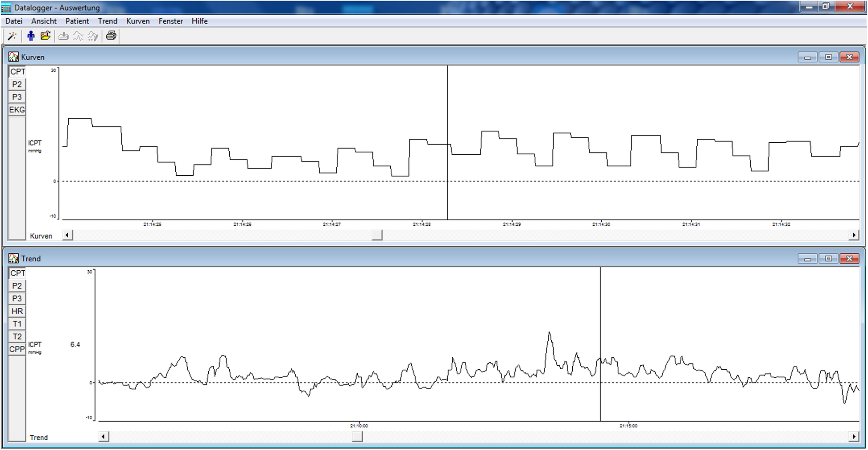Click the Trend scrollbar left arrow
Screen dimensions: 868x450
coord(103,437)
